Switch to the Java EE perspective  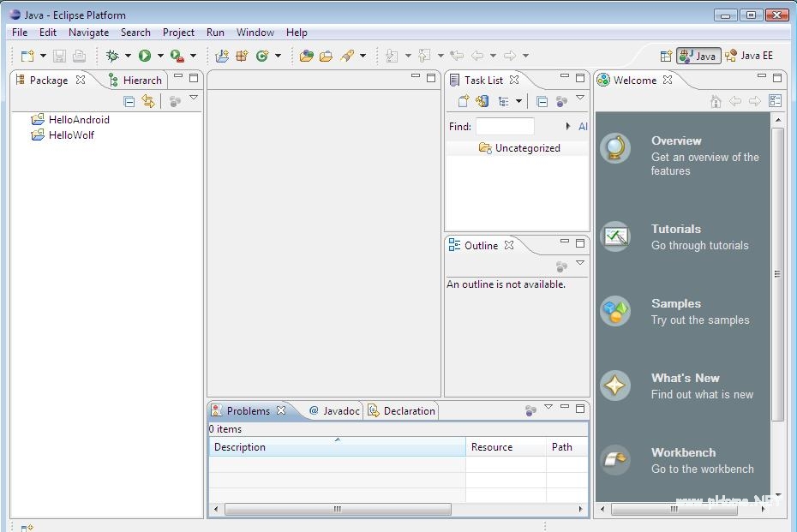(x=749, y=56)
